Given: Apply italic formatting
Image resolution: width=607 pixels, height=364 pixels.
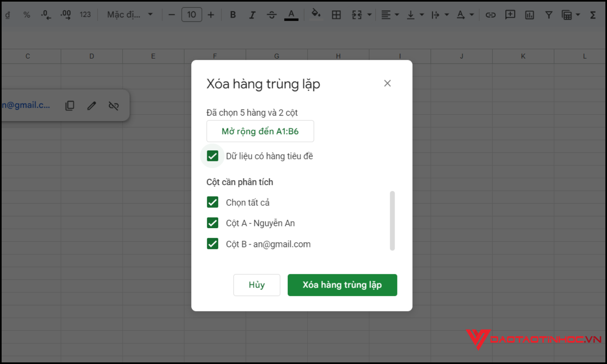Looking at the screenshot, I should (252, 15).
